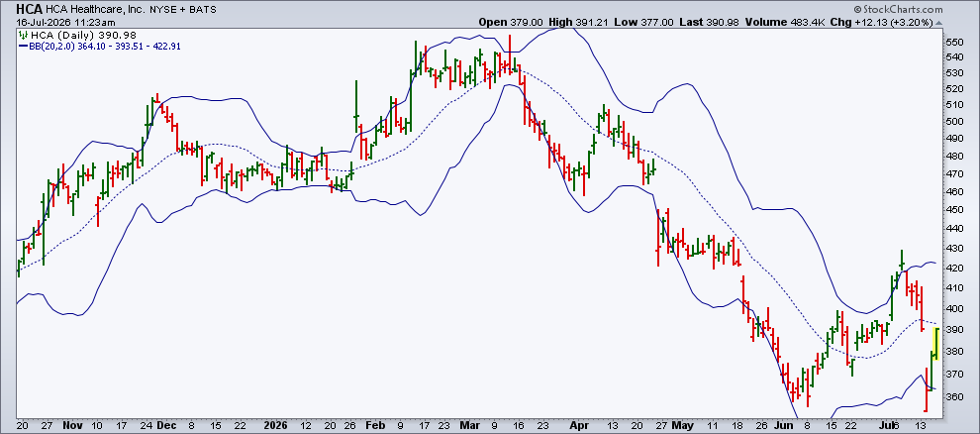Screen dimensions: 980x434
Task: Click the Jun label on date axis
Action: (x=781, y=425)
